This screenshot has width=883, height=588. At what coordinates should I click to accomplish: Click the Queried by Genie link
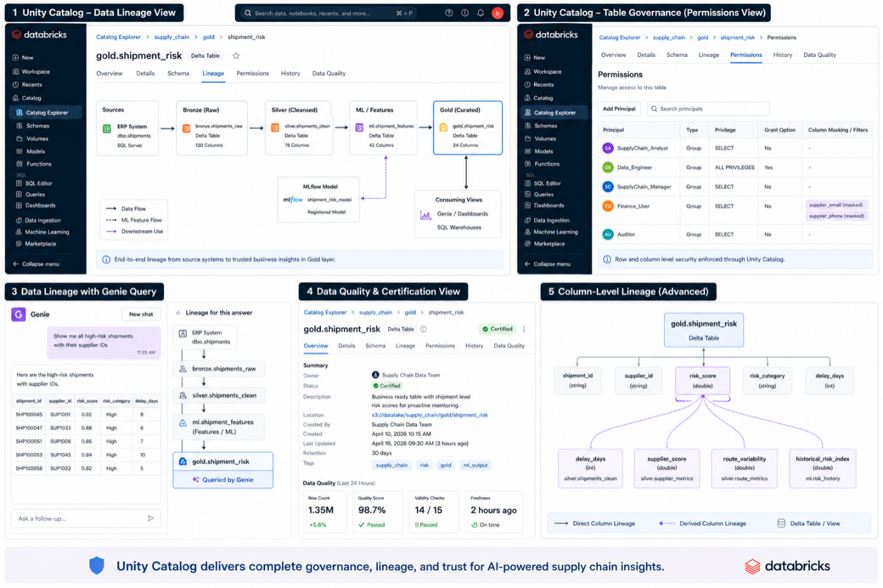(x=223, y=480)
